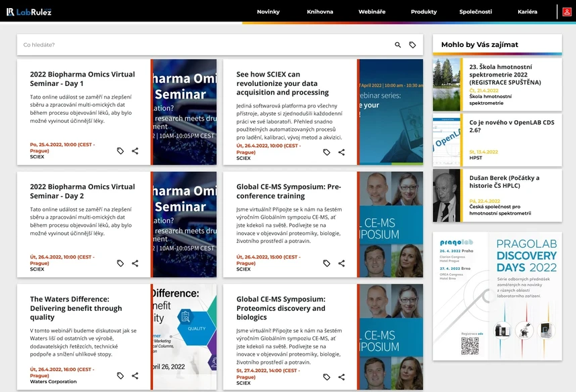Open the Kariéra menu
The width and height of the screenshot is (576, 392).
click(527, 12)
